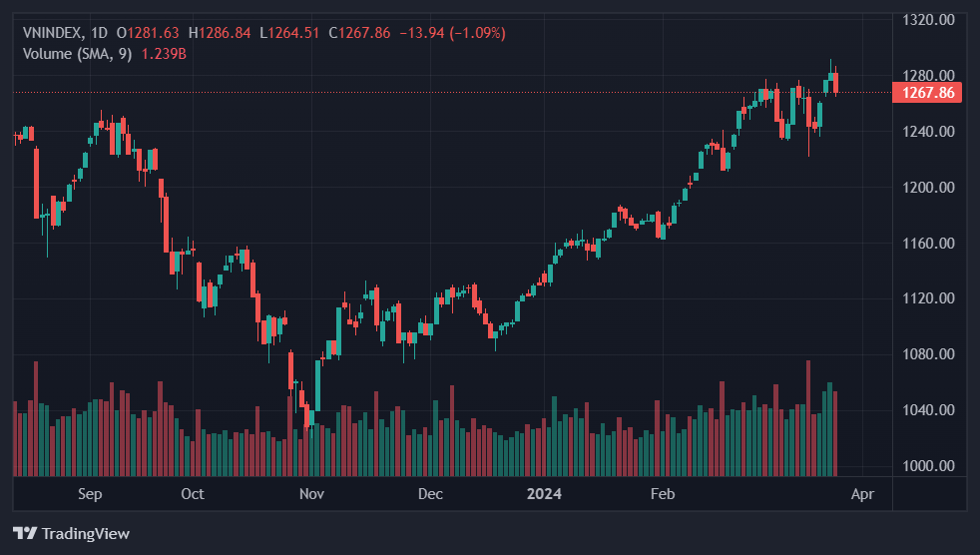
Task: Click the 1320.00 price axis label
Action: (929, 20)
